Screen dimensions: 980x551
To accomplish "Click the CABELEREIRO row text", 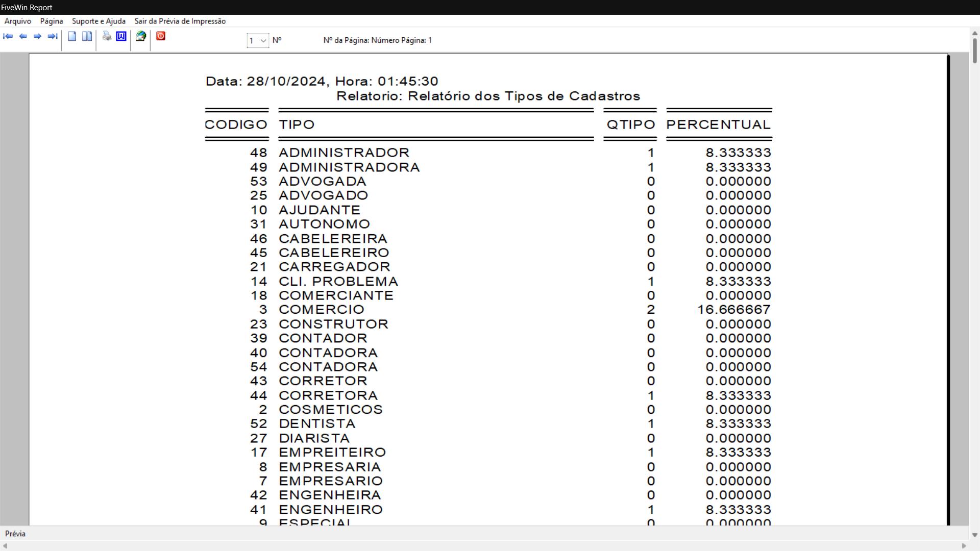I will click(334, 253).
